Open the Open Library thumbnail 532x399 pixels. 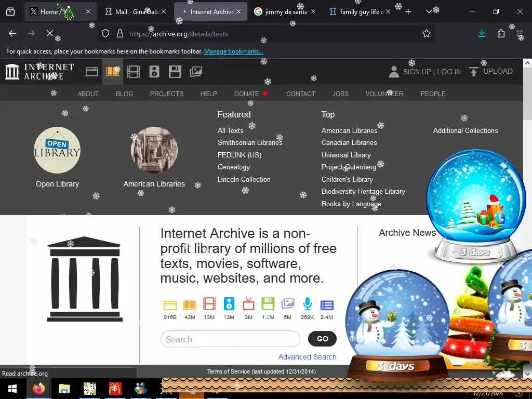tap(57, 150)
